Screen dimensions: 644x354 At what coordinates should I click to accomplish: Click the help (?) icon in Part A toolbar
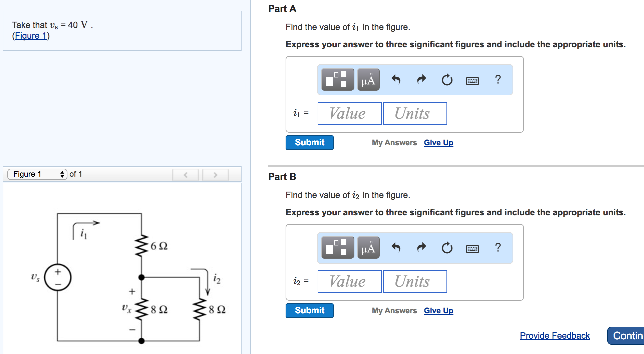[x=498, y=80]
